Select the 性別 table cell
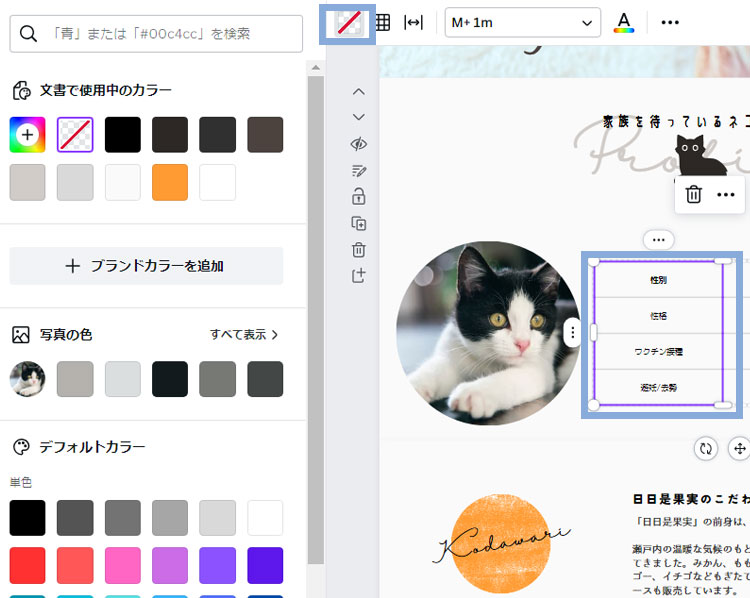The height and width of the screenshot is (598, 750). click(658, 280)
